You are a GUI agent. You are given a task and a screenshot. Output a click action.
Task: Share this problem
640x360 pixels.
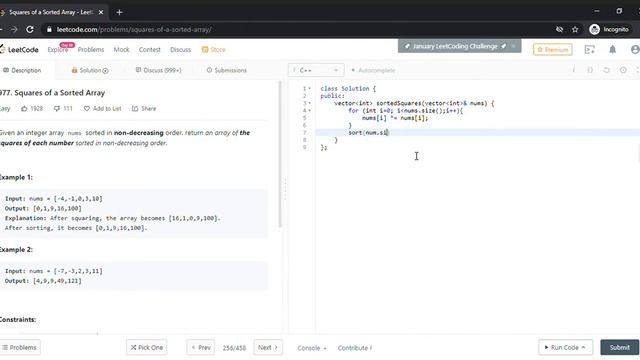click(144, 109)
